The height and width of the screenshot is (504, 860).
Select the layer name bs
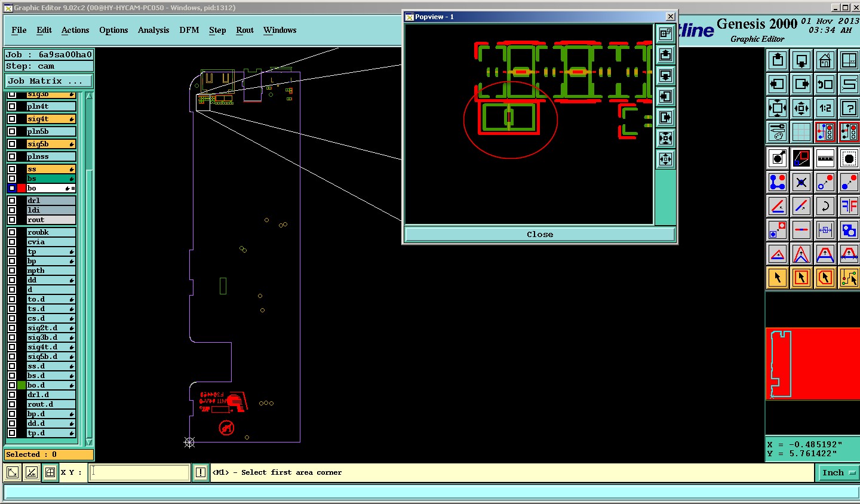[51, 179]
